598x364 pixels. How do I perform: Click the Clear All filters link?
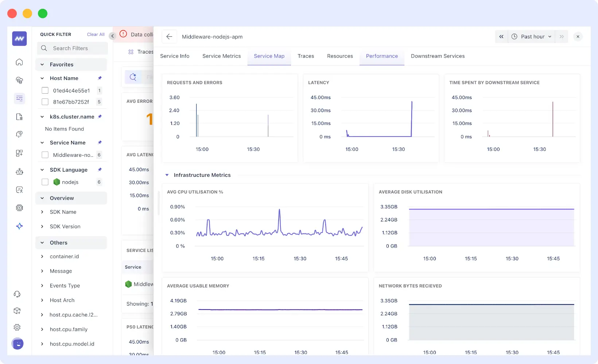[x=95, y=34]
